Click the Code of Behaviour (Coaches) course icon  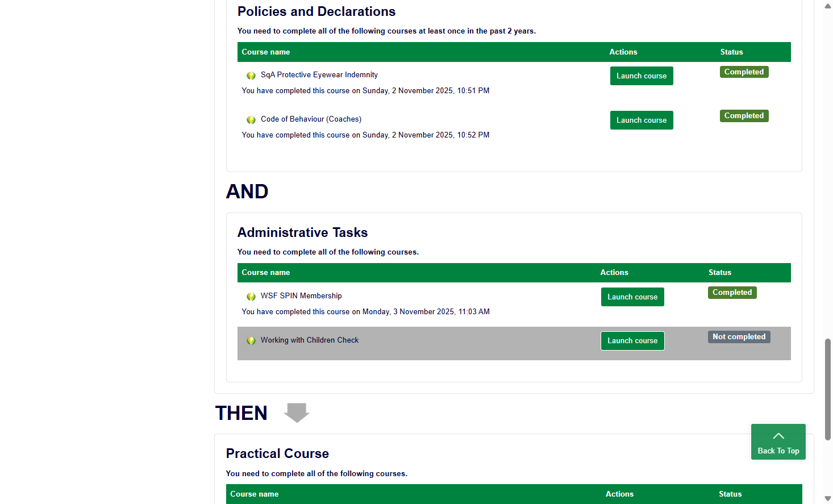pos(251,120)
